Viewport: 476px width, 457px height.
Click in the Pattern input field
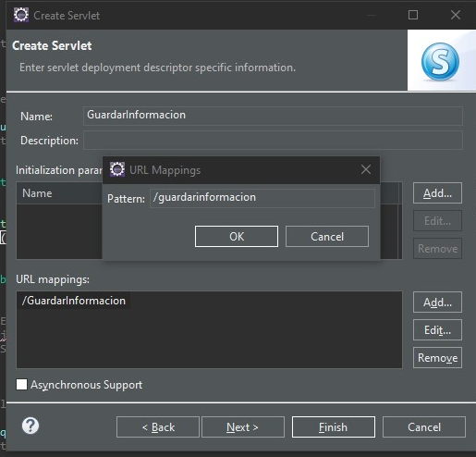[x=262, y=198]
